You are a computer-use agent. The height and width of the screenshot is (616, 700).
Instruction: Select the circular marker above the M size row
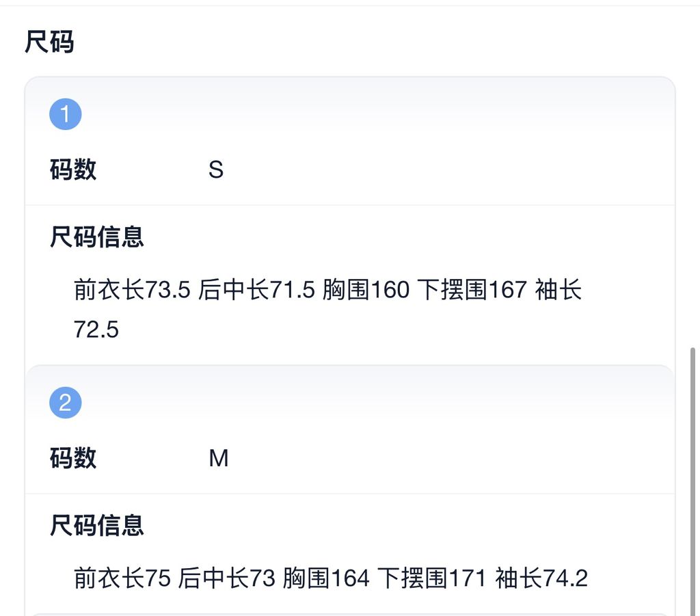pyautogui.click(x=65, y=402)
